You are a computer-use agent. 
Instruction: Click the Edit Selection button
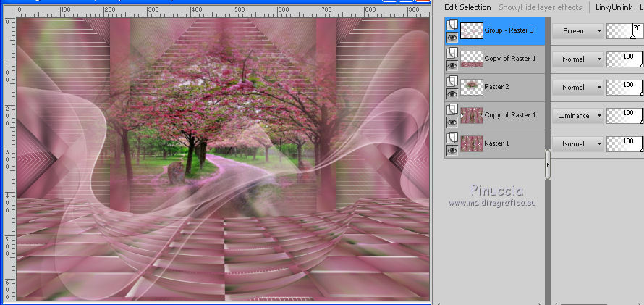point(467,7)
